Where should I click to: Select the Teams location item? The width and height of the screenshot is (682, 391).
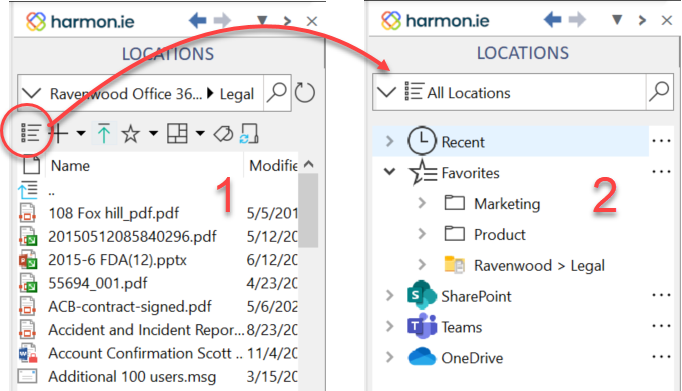(461, 327)
